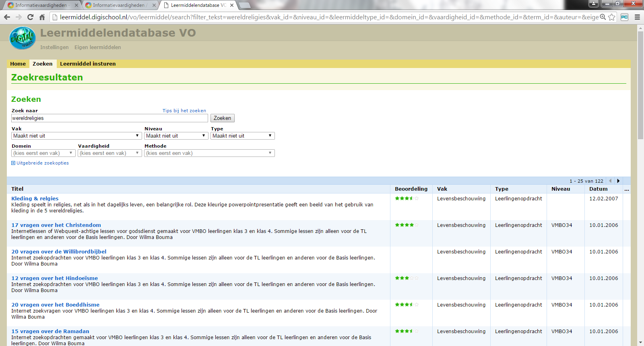This screenshot has width=644, height=346.
Task: Open 'Kleding & relgies' result link
Action: click(35, 198)
